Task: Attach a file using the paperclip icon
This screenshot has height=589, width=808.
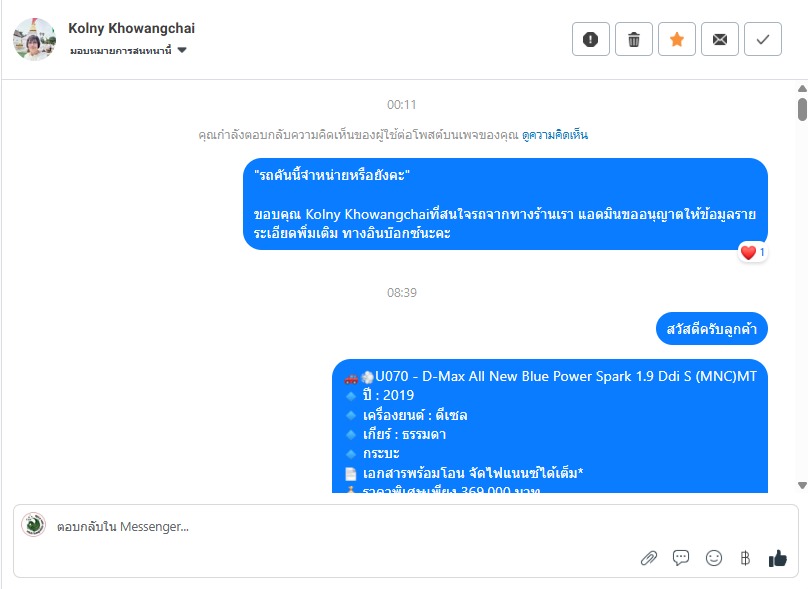Action: coord(649,558)
